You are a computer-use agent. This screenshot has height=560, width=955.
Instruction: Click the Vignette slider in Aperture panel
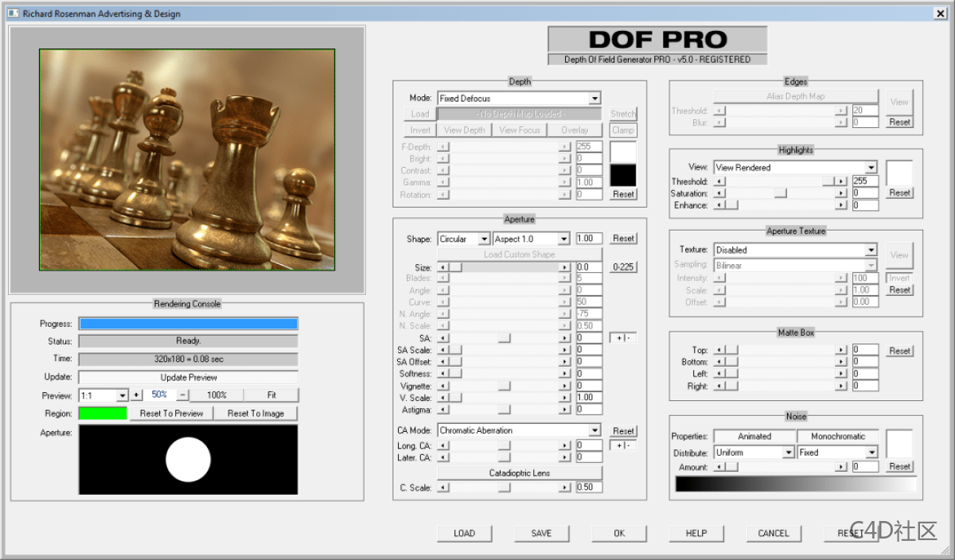pyautogui.click(x=505, y=386)
